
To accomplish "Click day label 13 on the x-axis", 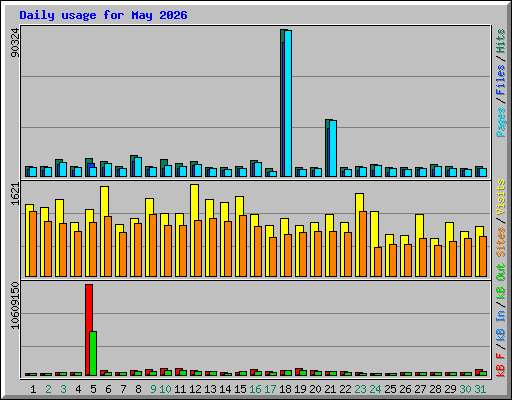I will pos(210,389).
